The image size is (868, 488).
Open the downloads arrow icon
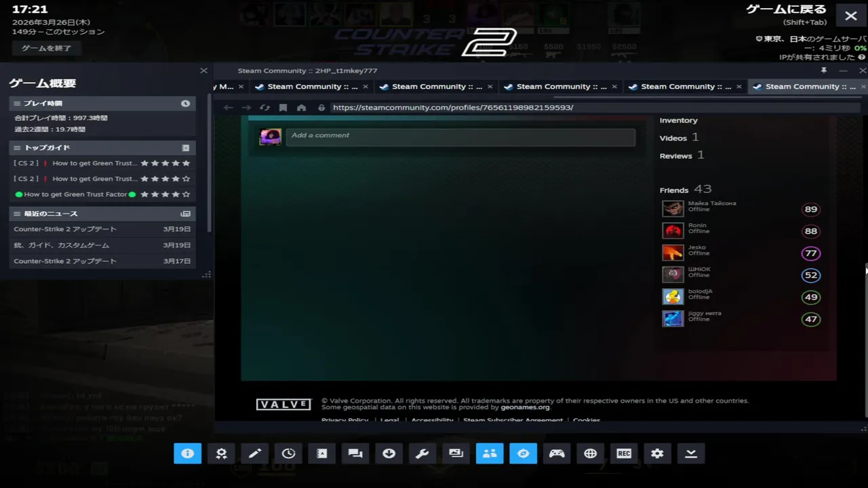coord(389,453)
